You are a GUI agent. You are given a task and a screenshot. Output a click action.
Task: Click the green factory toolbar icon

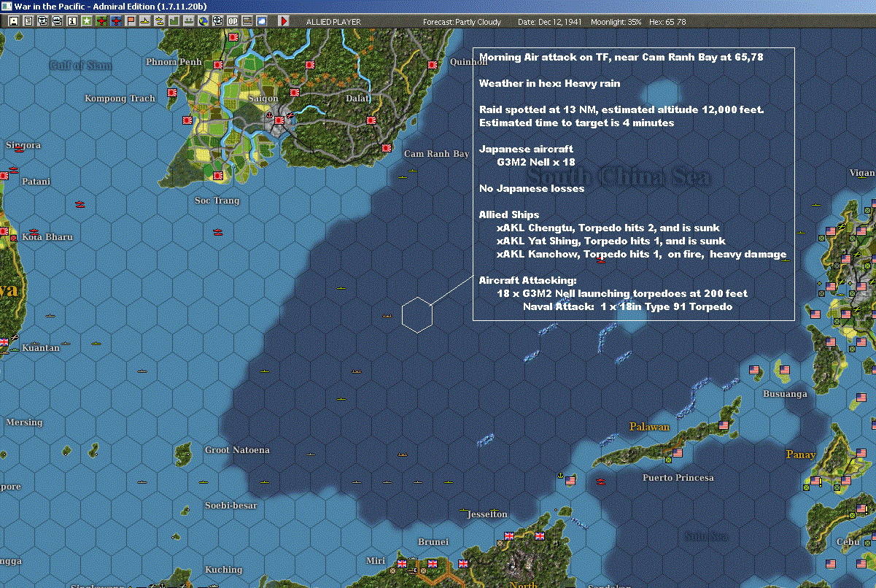[174, 21]
